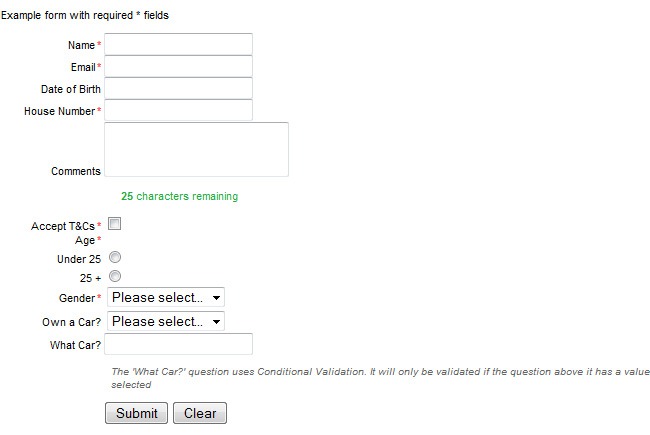The height and width of the screenshot is (435, 650).
Task: Focus the Email text box
Action: [x=178, y=67]
